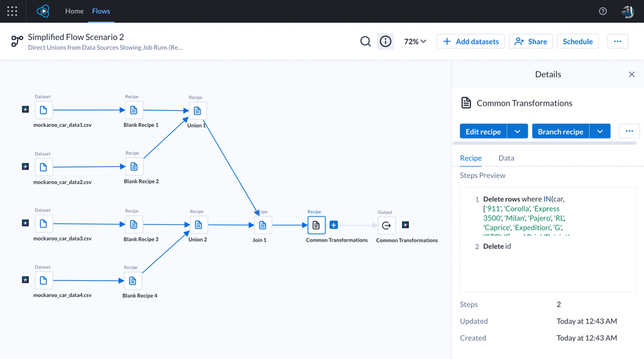Select mockaroo_car_data1.csv dataset node
Image resolution: width=644 pixels, height=359 pixels.
(x=43, y=110)
